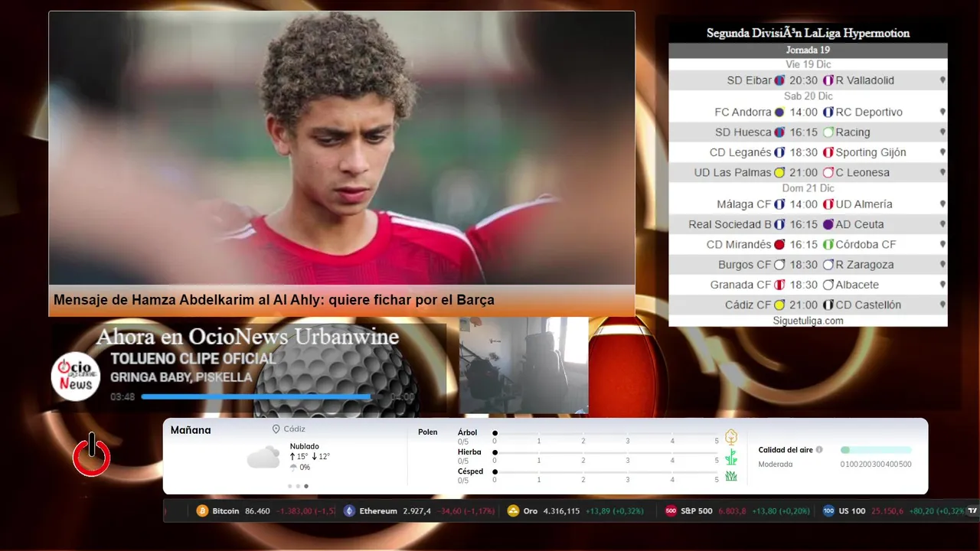This screenshot has width=980, height=551.
Task: Select the third weather carousel dot
Action: (306, 486)
